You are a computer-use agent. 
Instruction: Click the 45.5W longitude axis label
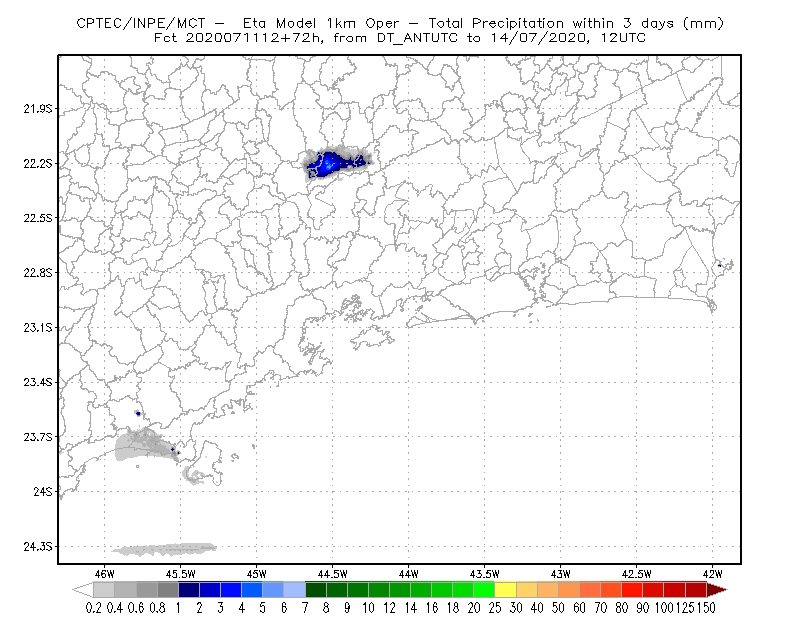click(181, 574)
